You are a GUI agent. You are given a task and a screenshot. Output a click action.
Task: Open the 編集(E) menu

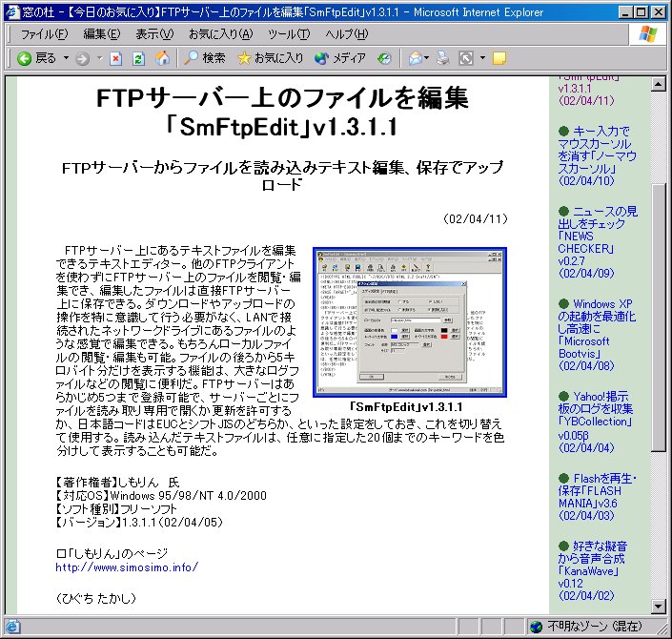(102, 34)
